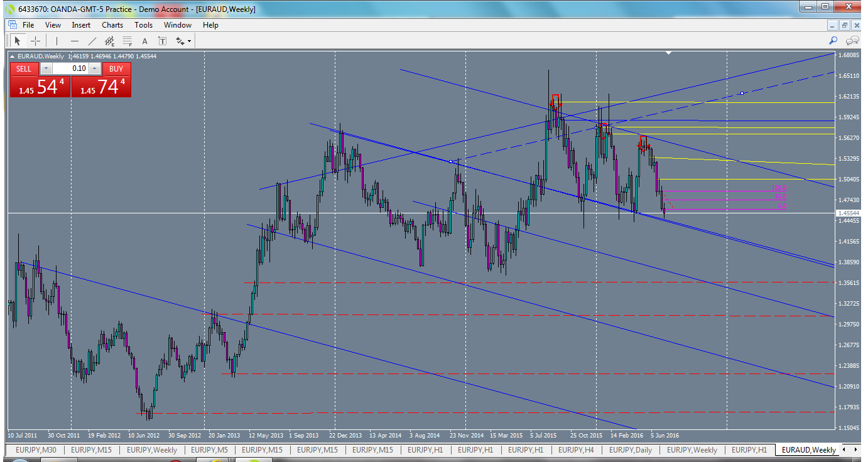Viewport: 868px width, 462px height.
Task: Open the Search magnifier tool
Action: pos(833,40)
